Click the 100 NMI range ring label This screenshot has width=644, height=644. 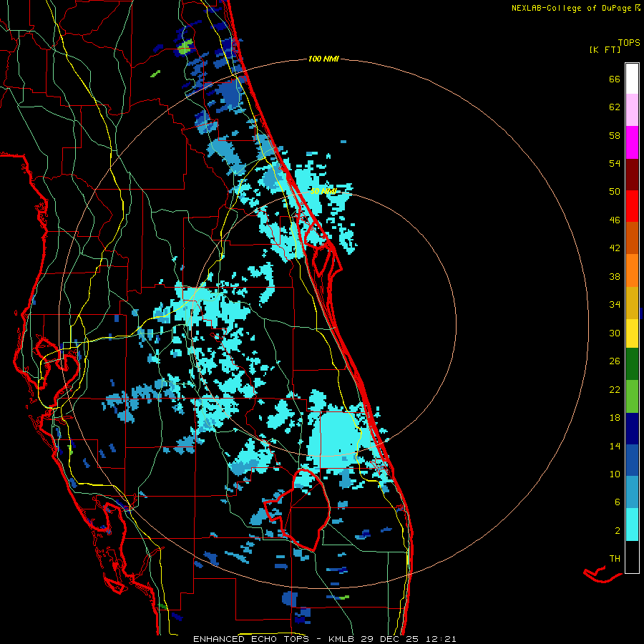(x=323, y=59)
